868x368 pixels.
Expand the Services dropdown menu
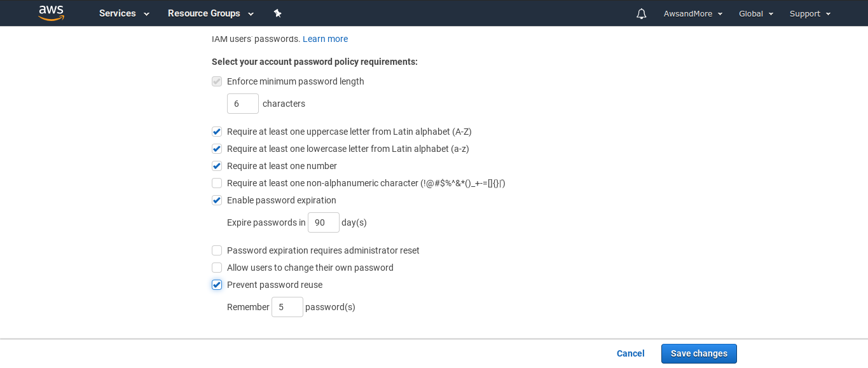124,13
